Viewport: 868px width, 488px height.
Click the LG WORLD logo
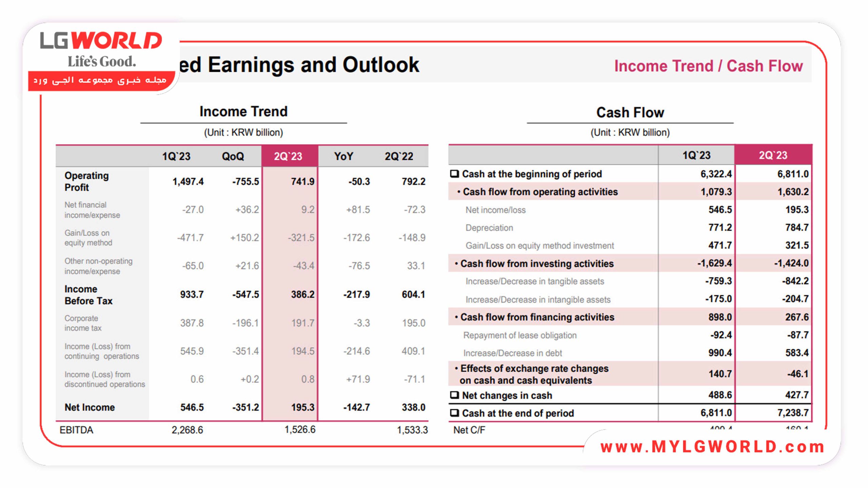click(x=101, y=41)
